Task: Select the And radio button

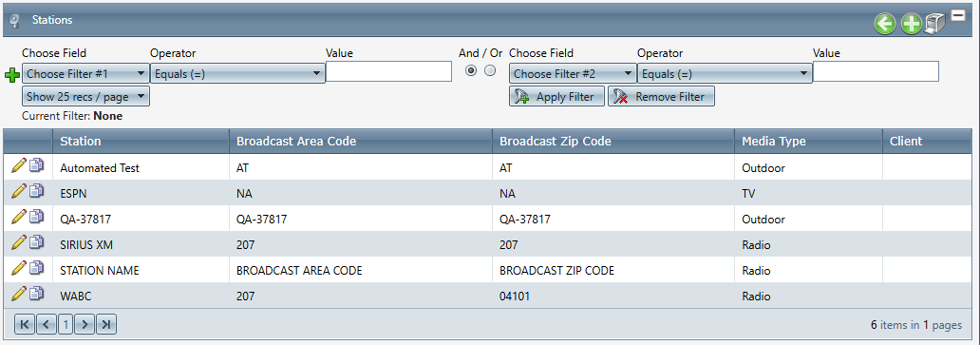Action: click(x=471, y=70)
